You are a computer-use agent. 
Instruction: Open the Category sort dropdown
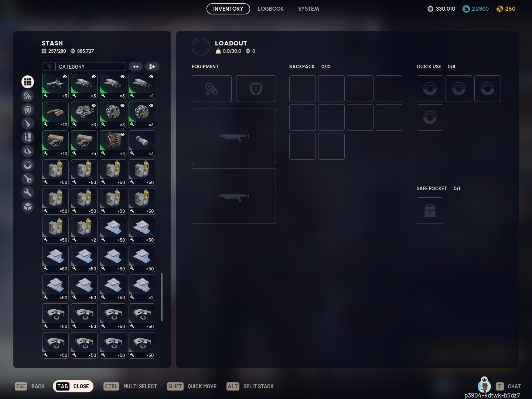click(x=84, y=66)
